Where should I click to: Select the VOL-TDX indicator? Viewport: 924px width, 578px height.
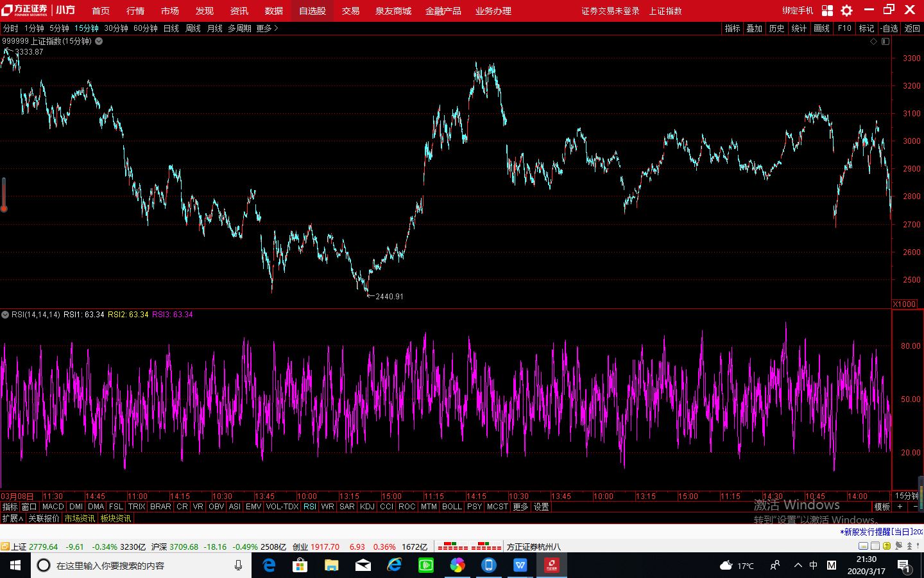click(282, 507)
